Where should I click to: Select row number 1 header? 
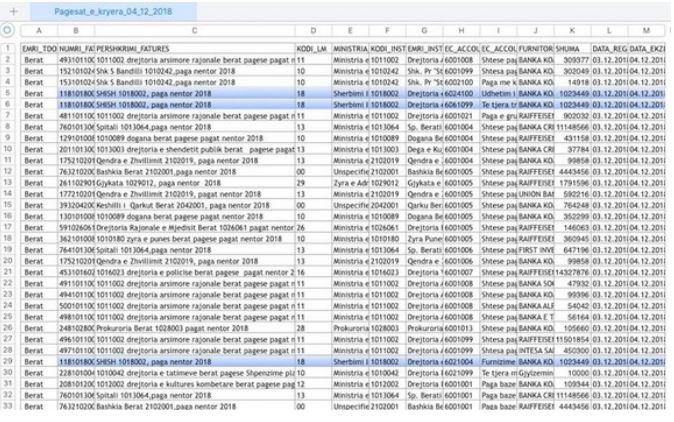tap(8, 48)
